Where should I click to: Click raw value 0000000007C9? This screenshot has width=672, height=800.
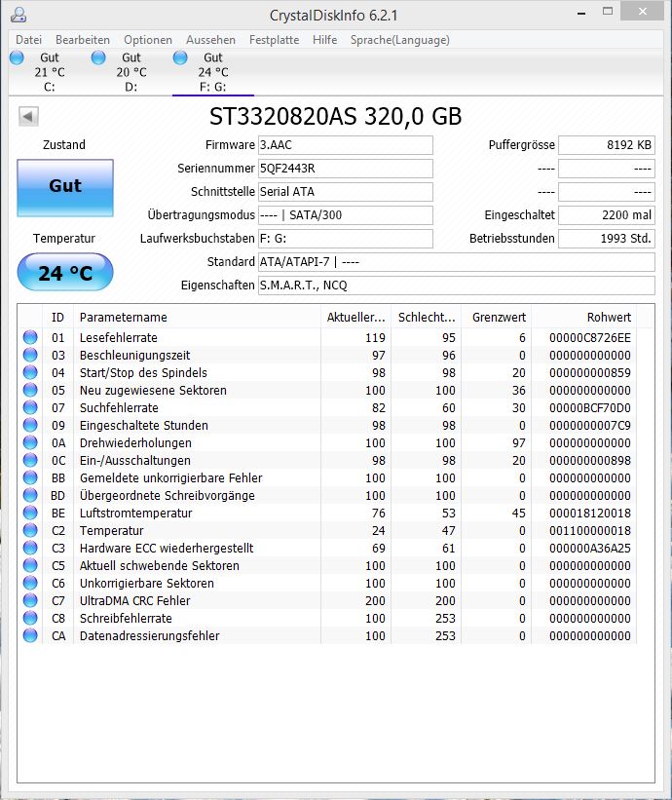click(590, 426)
